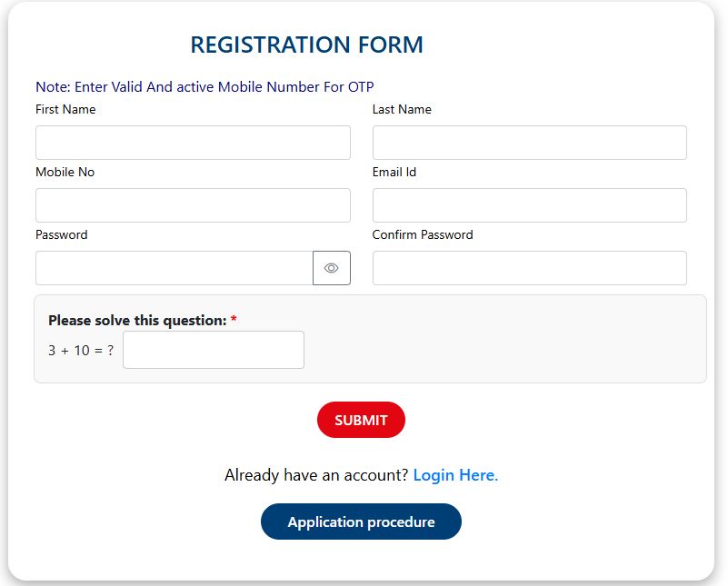Toggle password visibility with the eye icon
The width and height of the screenshot is (728, 586).
[332, 268]
